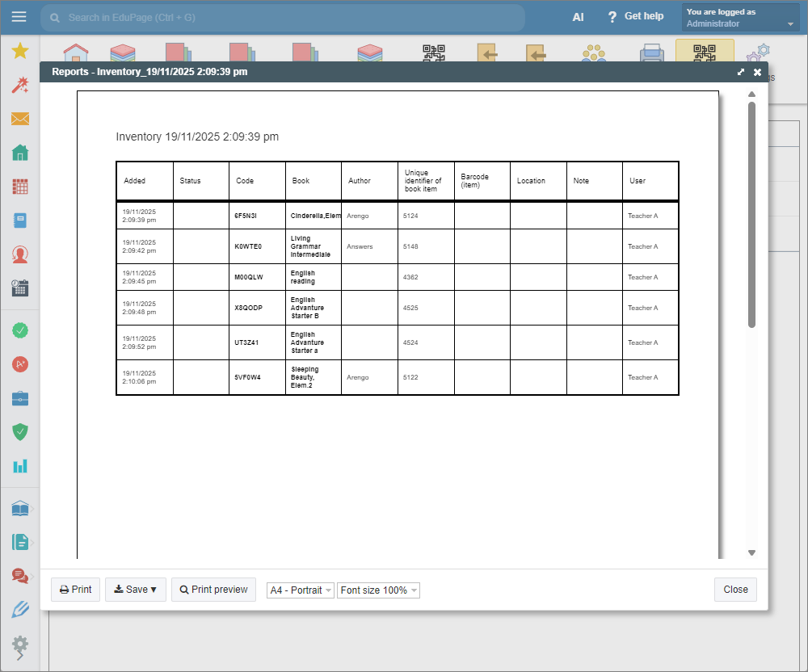Open Print preview
The width and height of the screenshot is (808, 672).
coord(213,590)
